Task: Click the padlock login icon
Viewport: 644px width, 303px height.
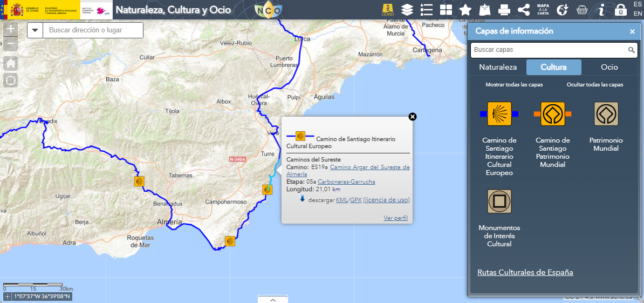Action: pos(621,10)
